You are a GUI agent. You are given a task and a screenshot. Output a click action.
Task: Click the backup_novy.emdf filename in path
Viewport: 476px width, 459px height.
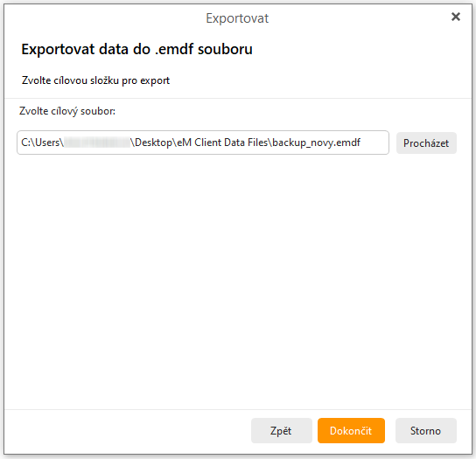pyautogui.click(x=317, y=143)
